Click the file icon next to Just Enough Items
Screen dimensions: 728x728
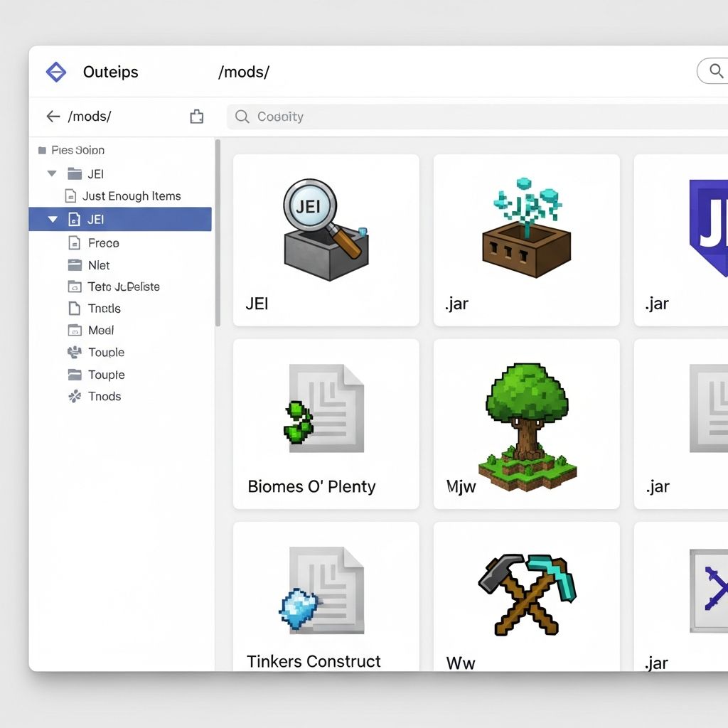[x=70, y=196]
